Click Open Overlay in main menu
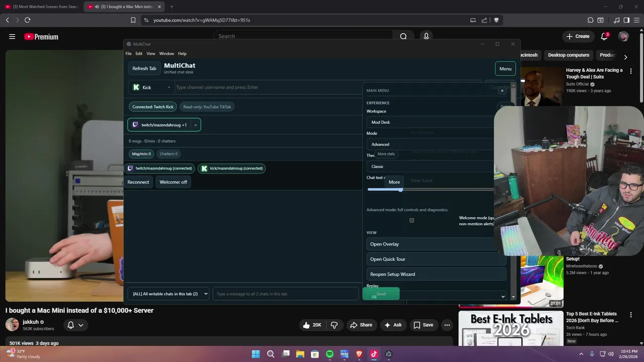 pyautogui.click(x=436, y=244)
